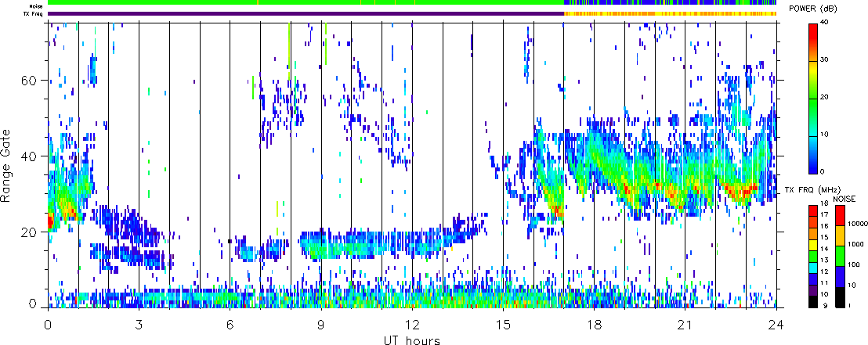Select the green Noise strip along the top
868x345 pixels.
pyautogui.click(x=306, y=2)
